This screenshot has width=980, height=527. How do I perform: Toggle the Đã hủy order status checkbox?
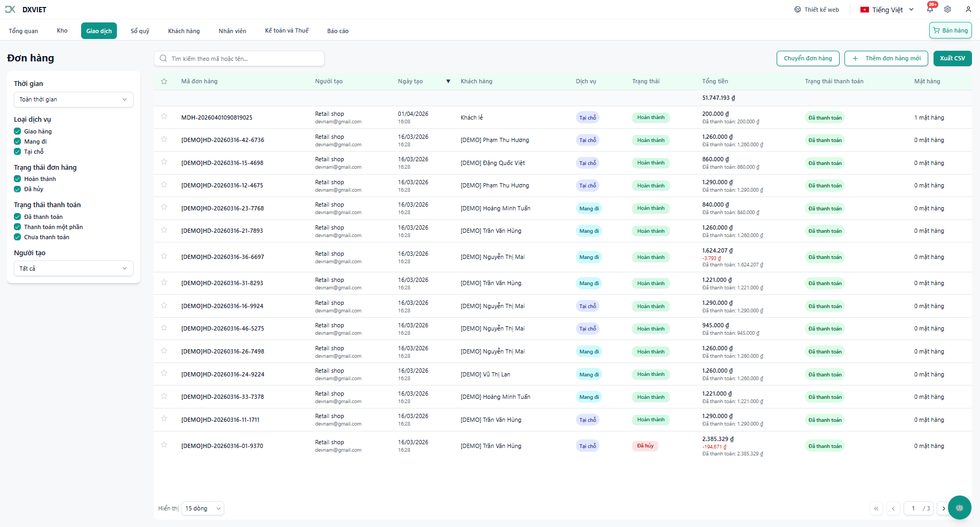coord(18,189)
